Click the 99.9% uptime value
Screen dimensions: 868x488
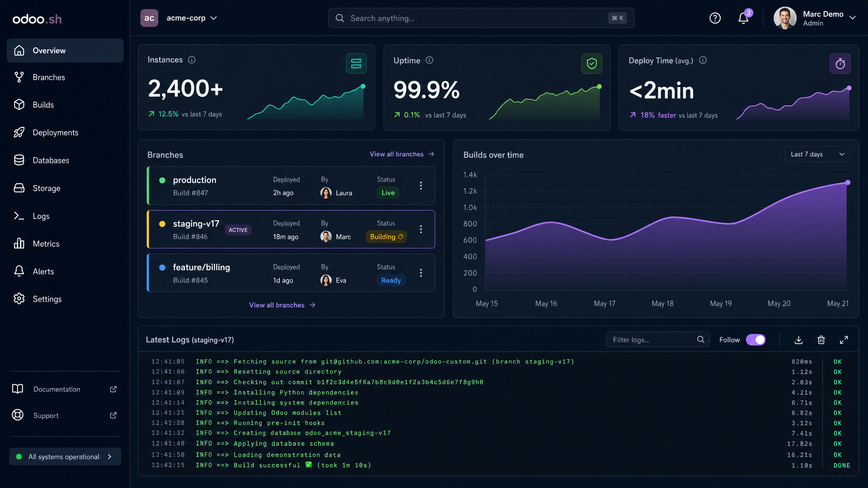pyautogui.click(x=427, y=90)
